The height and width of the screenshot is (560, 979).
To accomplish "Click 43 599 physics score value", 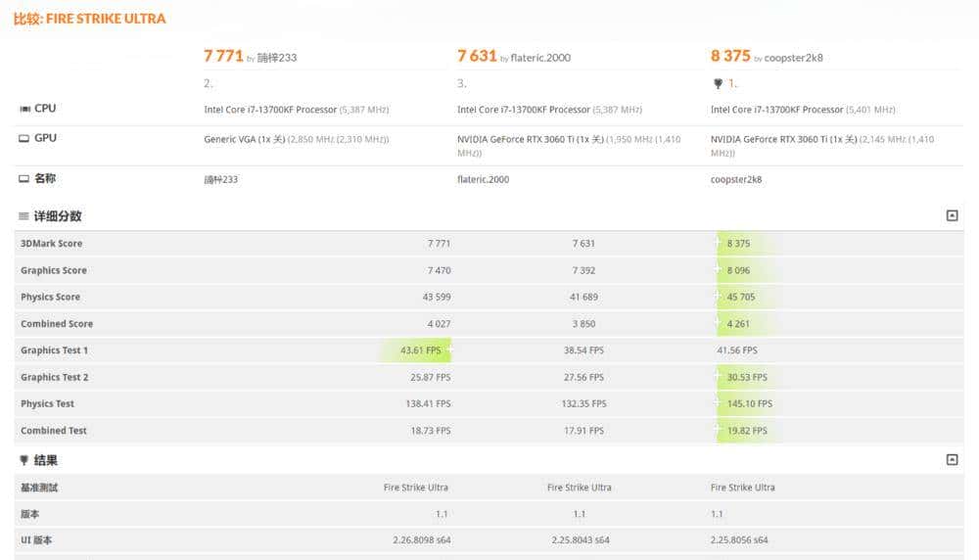I will 437,298.
